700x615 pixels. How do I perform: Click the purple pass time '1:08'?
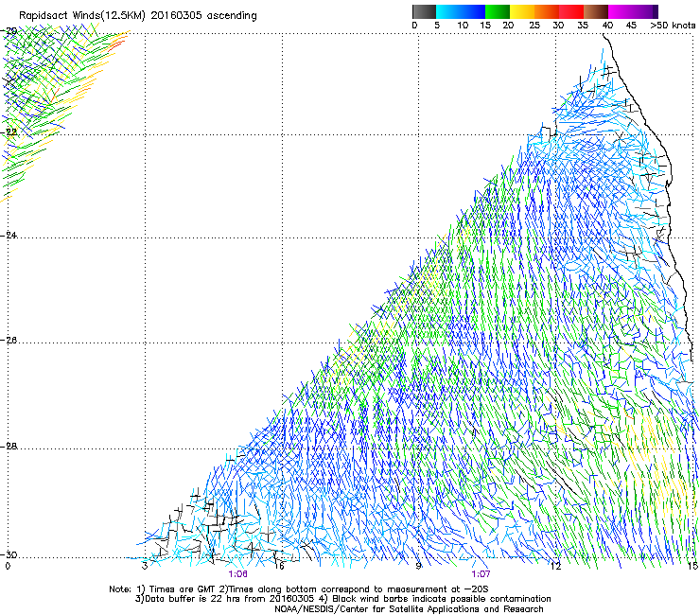coord(237,574)
